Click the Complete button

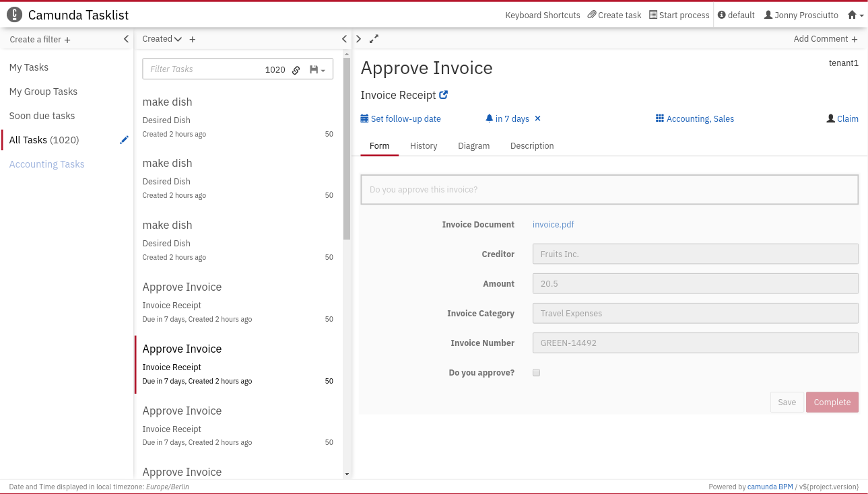click(x=832, y=402)
